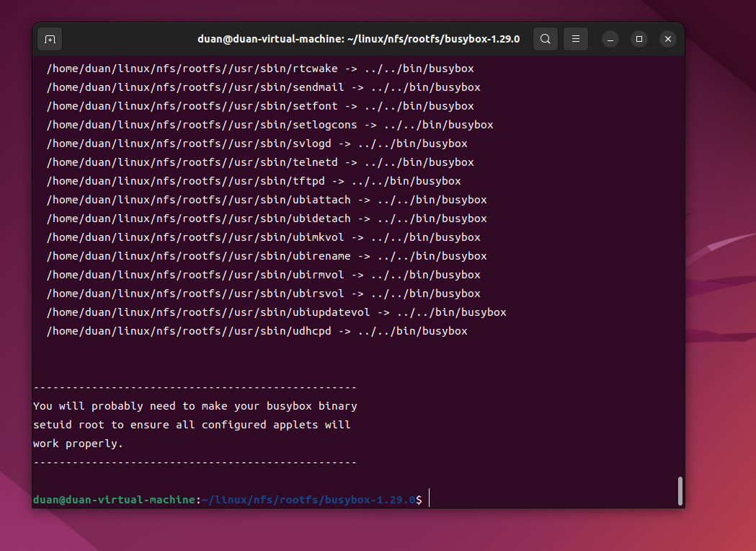
Task: Click the window title busybox-1.29.0 path
Action: (x=358, y=39)
